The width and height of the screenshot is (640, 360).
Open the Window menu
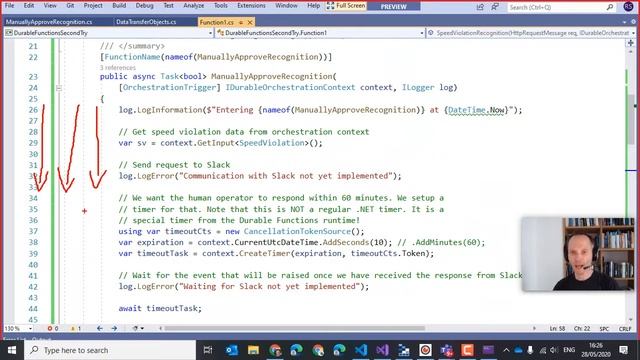(286, 6)
